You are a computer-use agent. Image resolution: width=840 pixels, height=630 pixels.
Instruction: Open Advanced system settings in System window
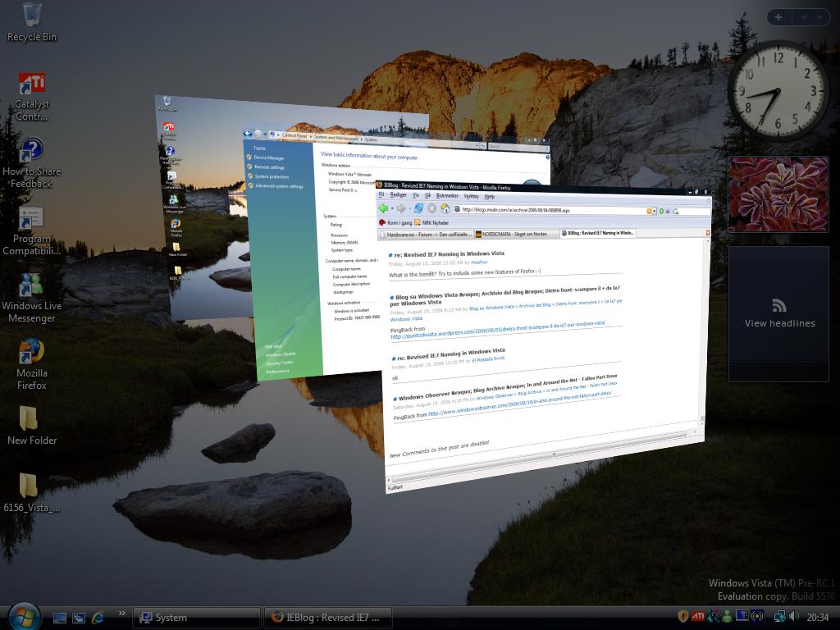coord(279,186)
